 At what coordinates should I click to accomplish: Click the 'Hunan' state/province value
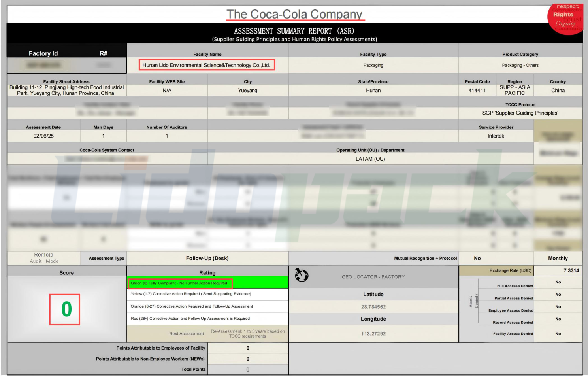point(373,90)
